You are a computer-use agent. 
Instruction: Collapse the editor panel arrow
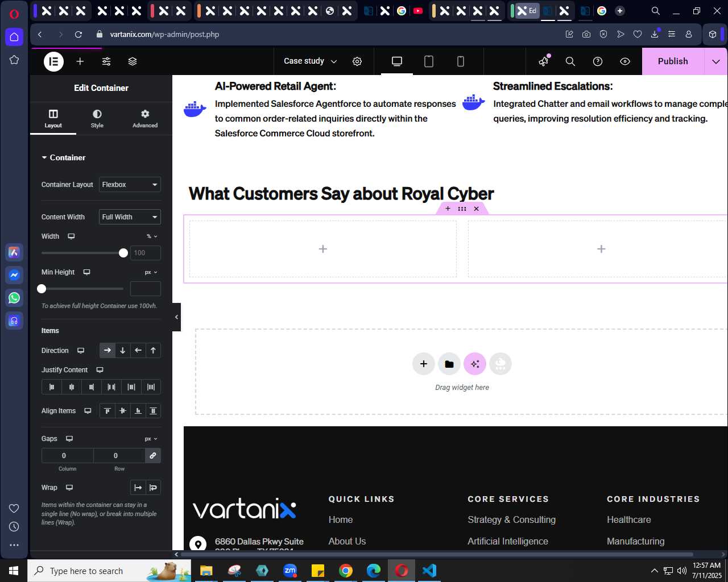click(176, 317)
